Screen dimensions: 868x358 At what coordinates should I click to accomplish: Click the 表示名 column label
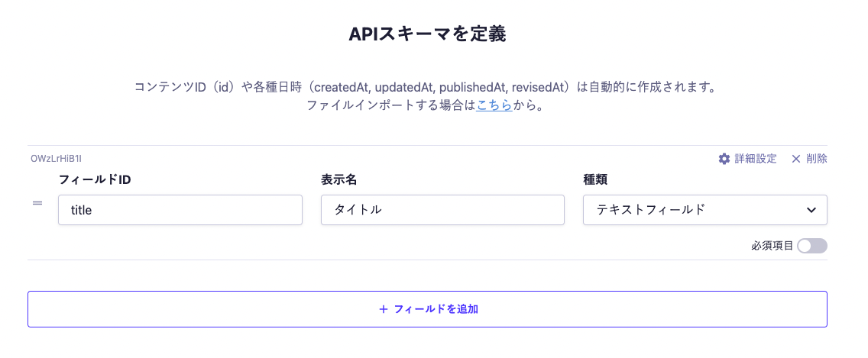coord(339,179)
